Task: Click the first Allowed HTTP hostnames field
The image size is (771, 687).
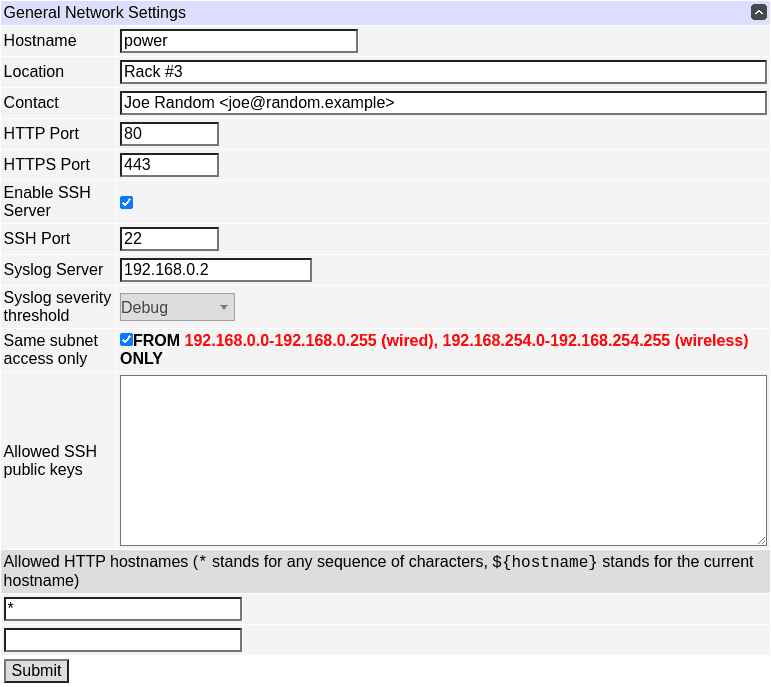Action: (x=123, y=609)
